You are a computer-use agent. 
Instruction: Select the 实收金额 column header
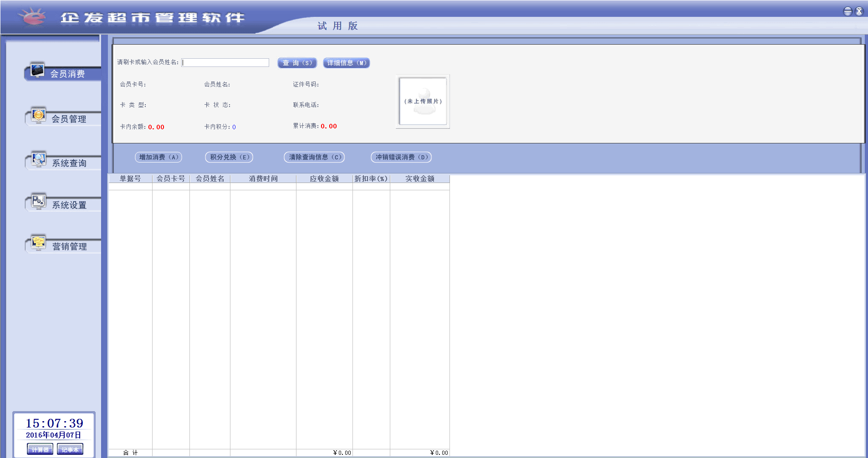coord(419,179)
